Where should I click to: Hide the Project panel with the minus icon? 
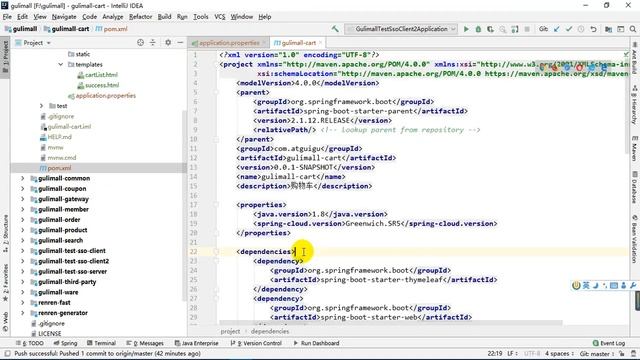point(180,42)
